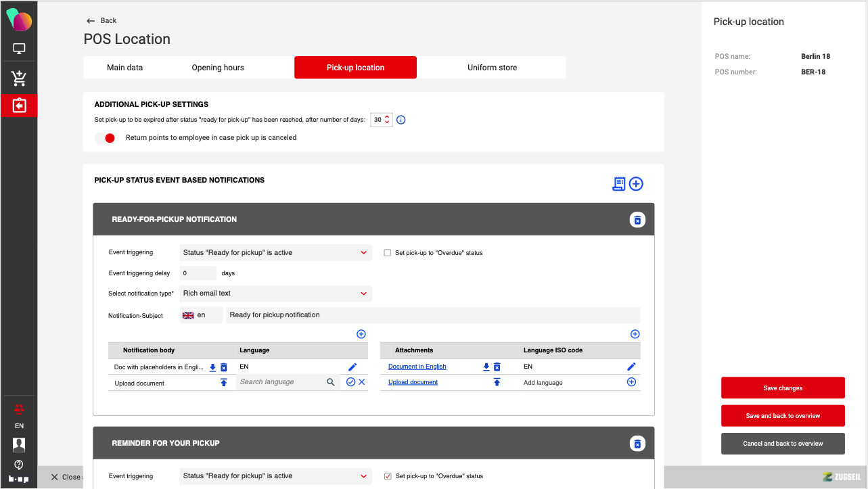
Task: Open the Document in English attachment link
Action: (417, 367)
